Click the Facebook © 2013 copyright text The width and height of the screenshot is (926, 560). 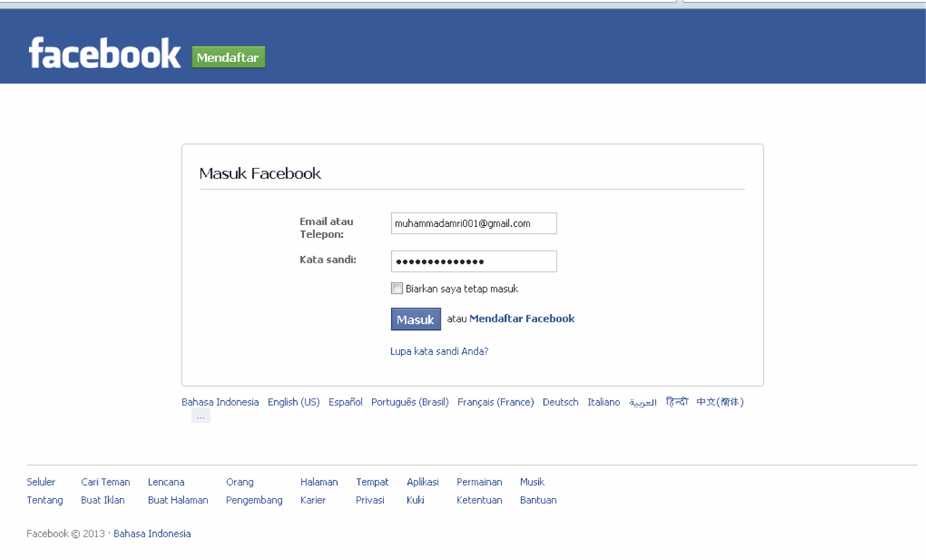pyautogui.click(x=65, y=533)
